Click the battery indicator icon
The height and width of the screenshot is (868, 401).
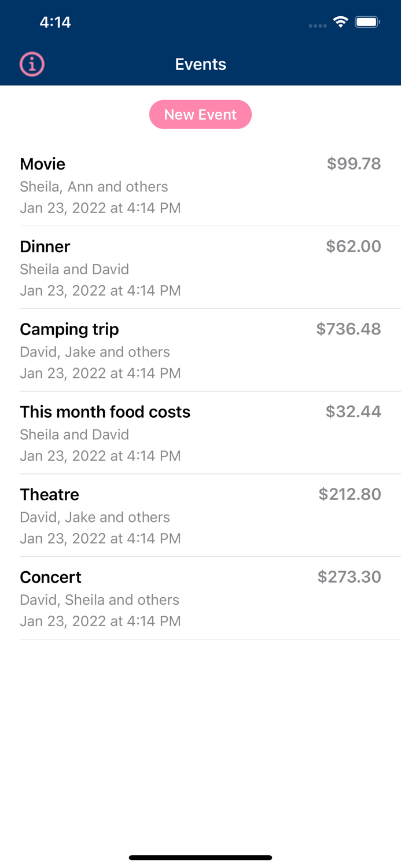coord(367,21)
